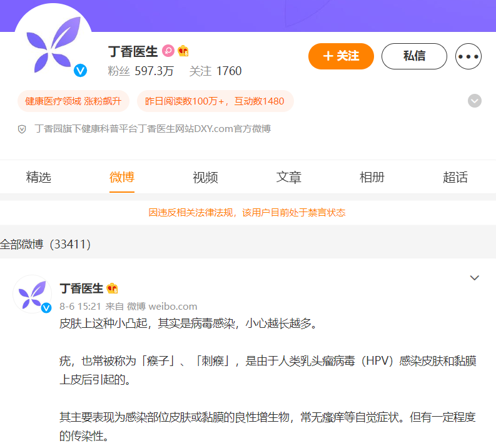Screen dimensions: 496x448
Task: Expand profile details with gray chevron
Action: (475, 101)
